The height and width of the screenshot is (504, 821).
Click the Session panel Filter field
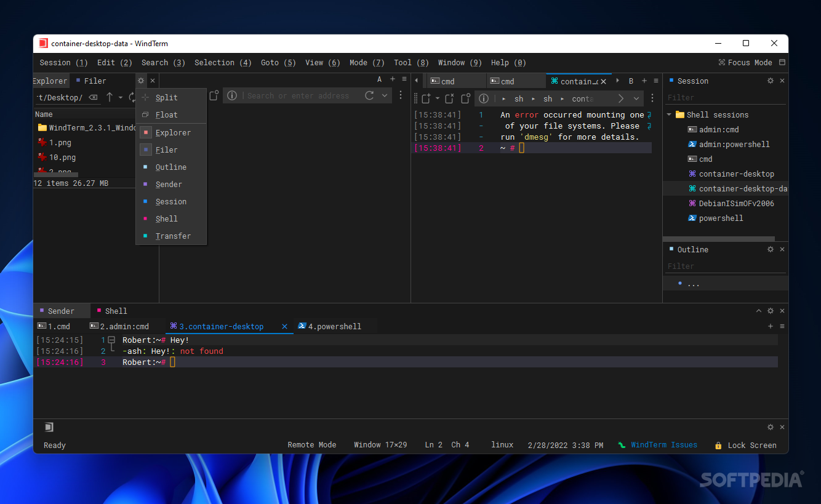pos(726,97)
